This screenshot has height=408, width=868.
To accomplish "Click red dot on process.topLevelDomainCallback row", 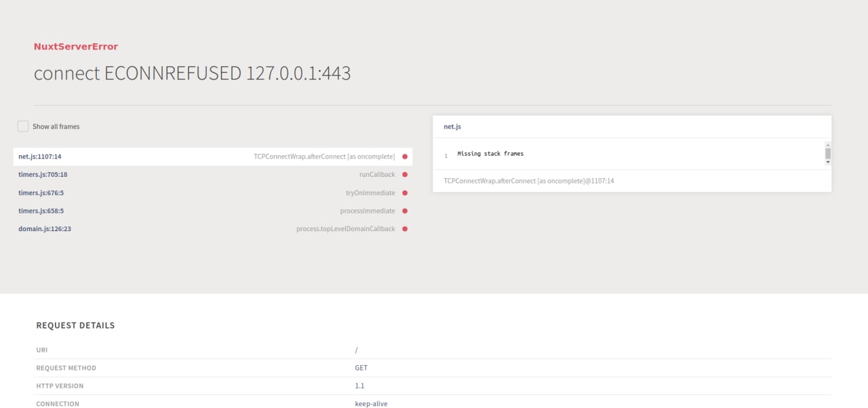I will coord(405,228).
